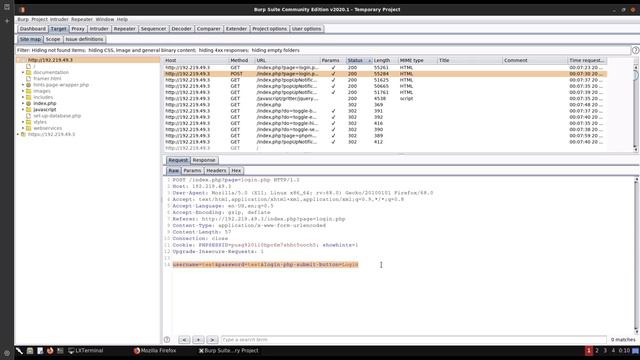The height and width of the screenshot is (360, 640).
Task: Click the next match arrow button
Action: (212, 340)
